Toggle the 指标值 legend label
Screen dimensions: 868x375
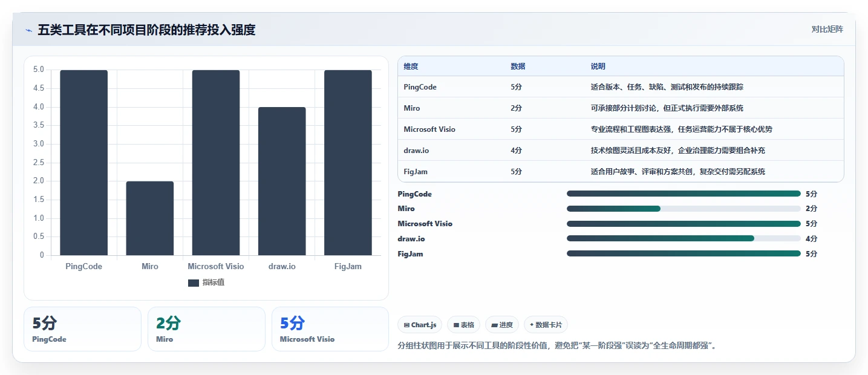tap(213, 283)
